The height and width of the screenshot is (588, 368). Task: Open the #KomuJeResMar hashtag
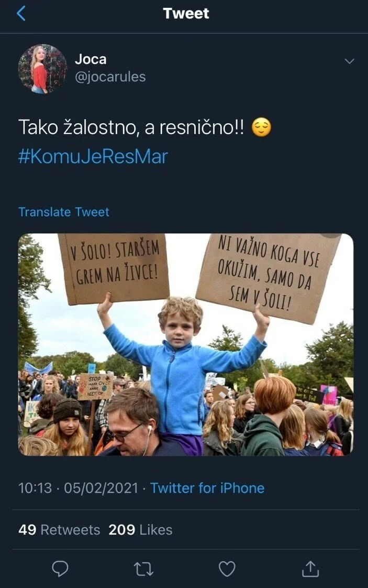[93, 156]
